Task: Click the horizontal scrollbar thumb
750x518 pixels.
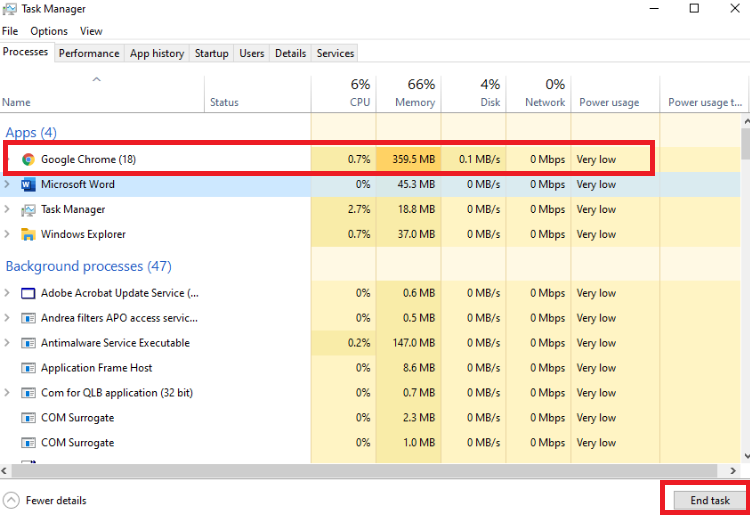Action: click(x=364, y=471)
